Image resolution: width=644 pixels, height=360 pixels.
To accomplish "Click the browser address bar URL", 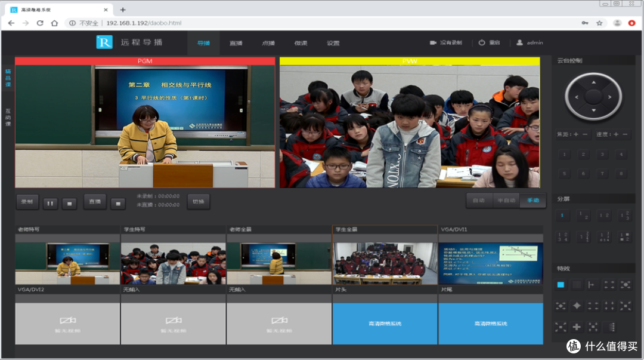I will [x=144, y=23].
